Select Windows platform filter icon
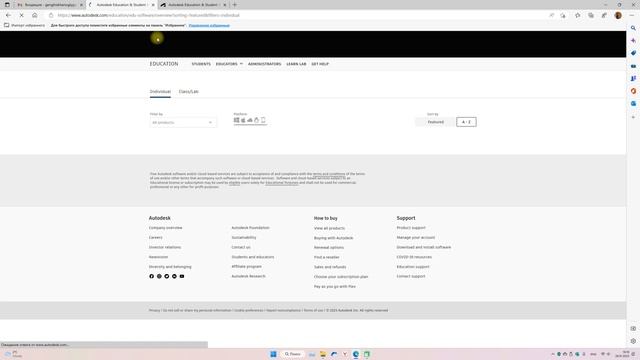 click(x=236, y=120)
